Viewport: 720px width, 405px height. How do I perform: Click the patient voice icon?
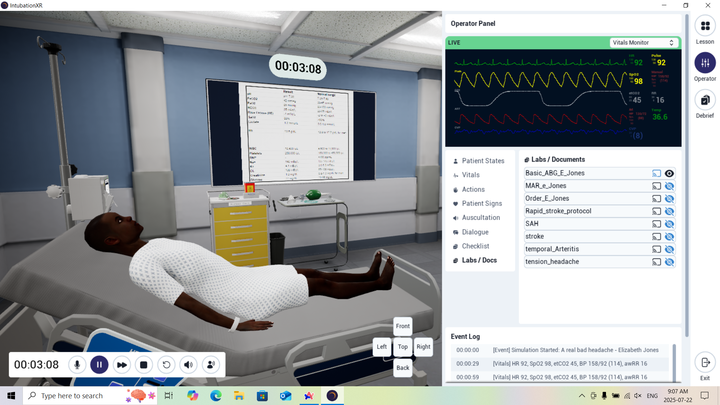211,365
